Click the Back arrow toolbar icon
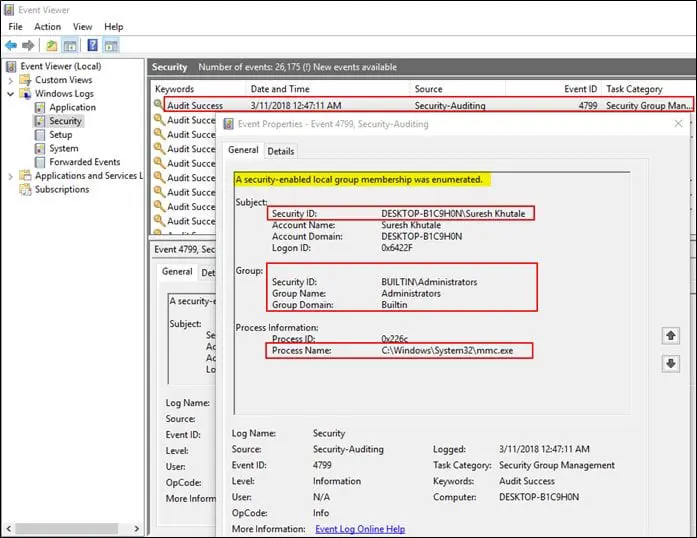 10,46
